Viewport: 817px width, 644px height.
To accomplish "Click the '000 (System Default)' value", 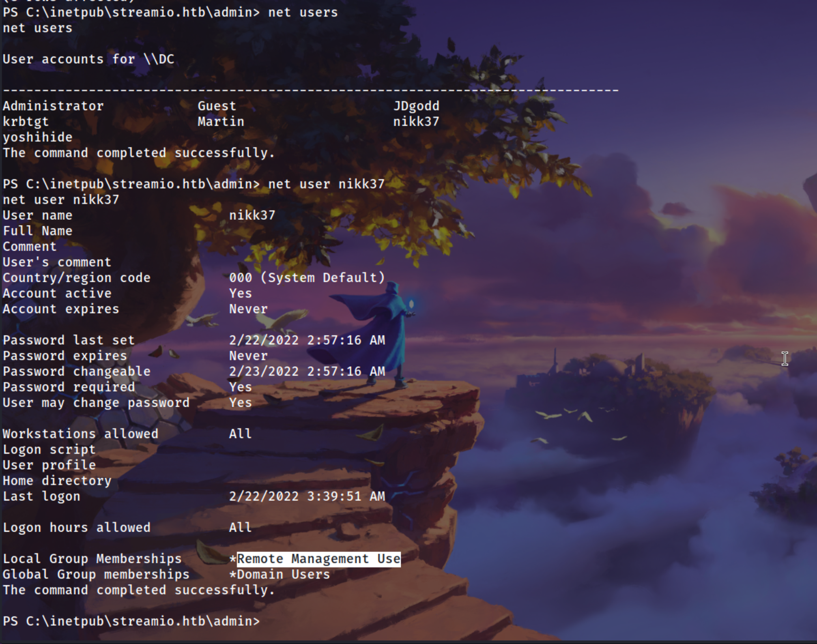I will tap(307, 277).
